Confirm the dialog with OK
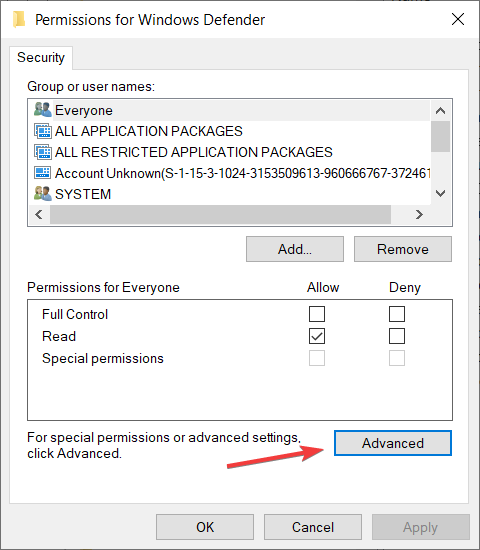Image resolution: width=480 pixels, height=550 pixels. [x=205, y=527]
